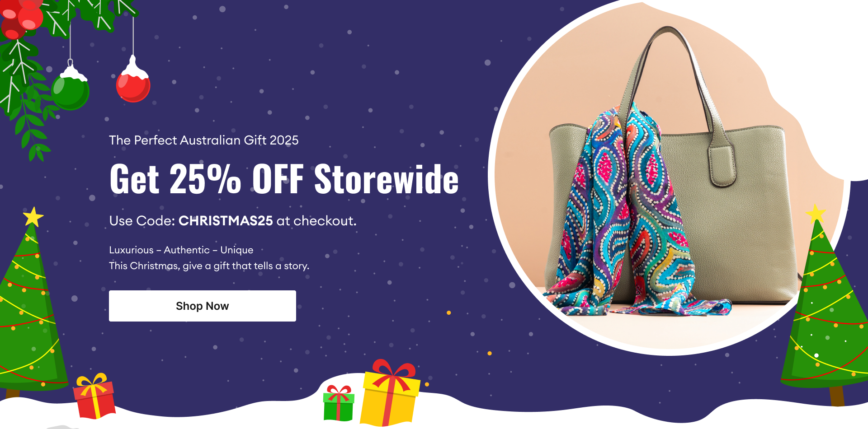Click the Shop Now button
Viewport: 868px width, 429px height.
(202, 306)
